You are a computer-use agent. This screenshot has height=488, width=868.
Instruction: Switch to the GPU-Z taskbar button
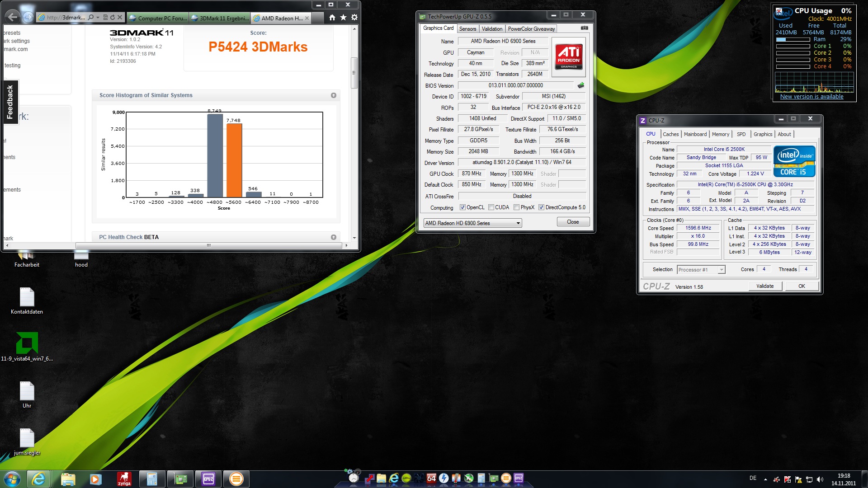pos(180,479)
